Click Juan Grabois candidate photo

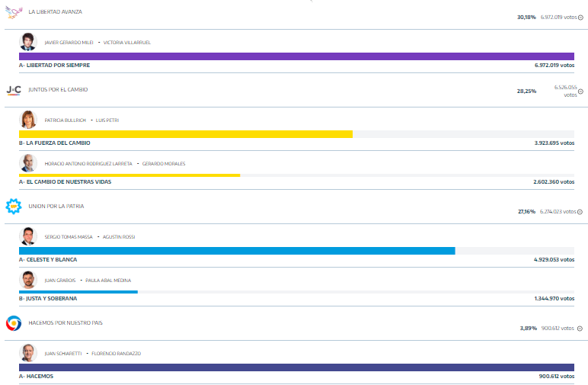[28, 280]
